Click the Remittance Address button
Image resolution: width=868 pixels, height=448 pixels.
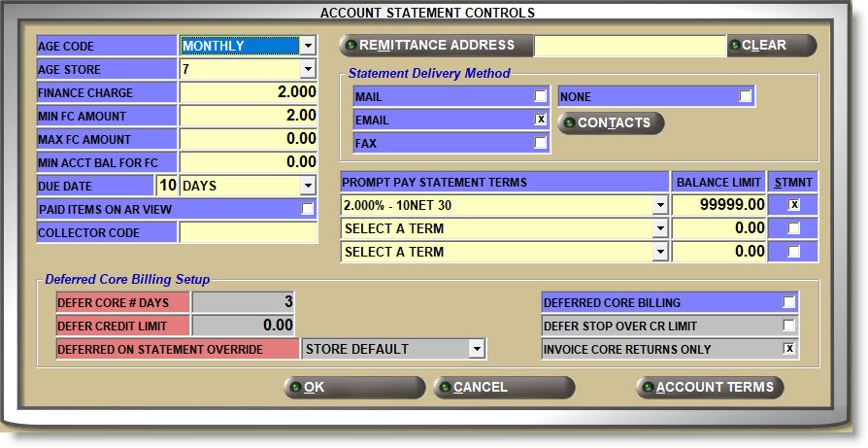tap(436, 46)
